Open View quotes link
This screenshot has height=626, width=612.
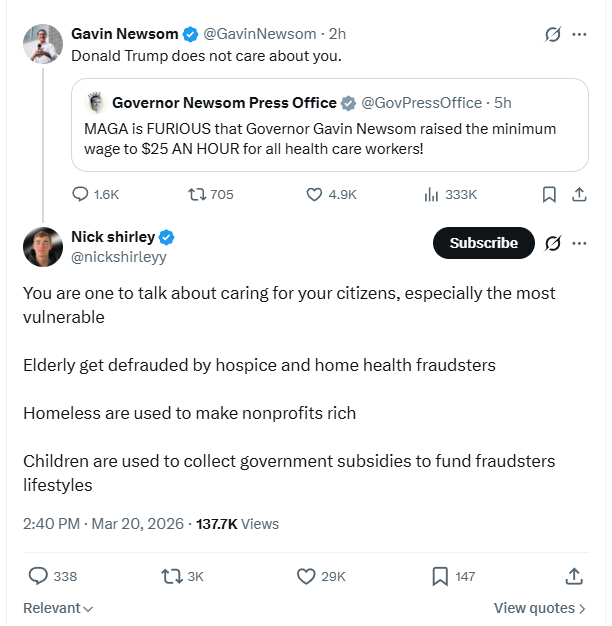(x=540, y=608)
